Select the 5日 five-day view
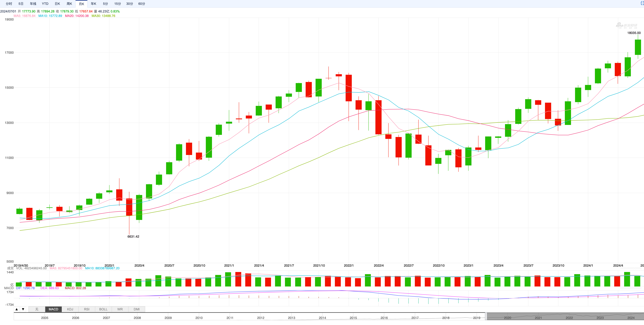This screenshot has width=644, height=325. [21, 4]
